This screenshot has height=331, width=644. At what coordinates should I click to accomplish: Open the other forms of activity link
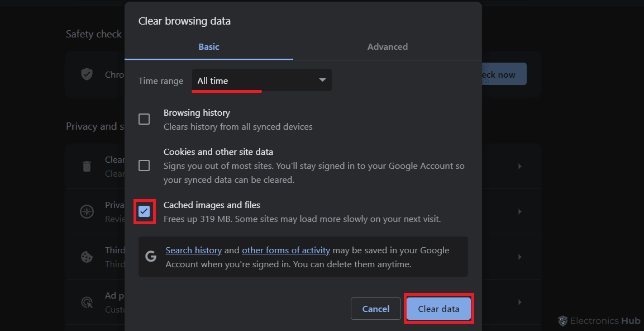pos(286,250)
